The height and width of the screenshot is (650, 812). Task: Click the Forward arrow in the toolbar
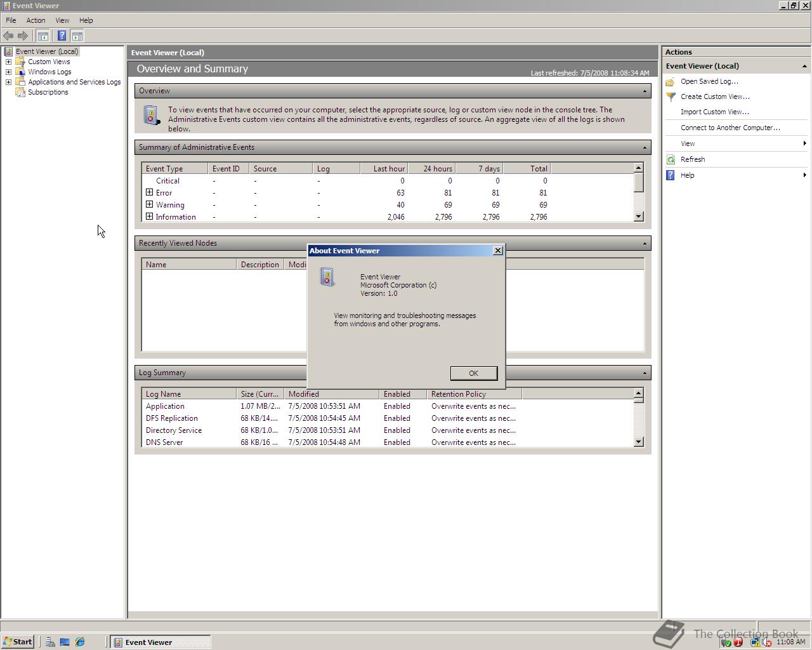(23, 36)
